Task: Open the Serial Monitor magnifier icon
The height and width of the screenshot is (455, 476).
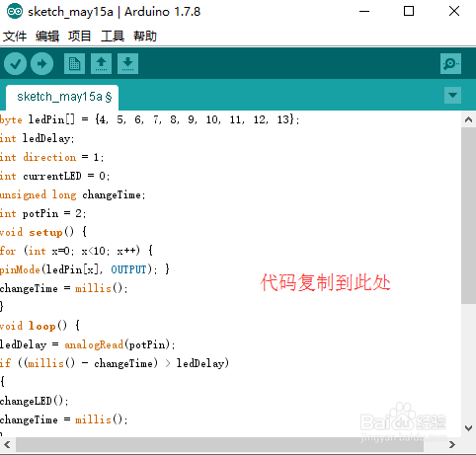Action: (450, 63)
